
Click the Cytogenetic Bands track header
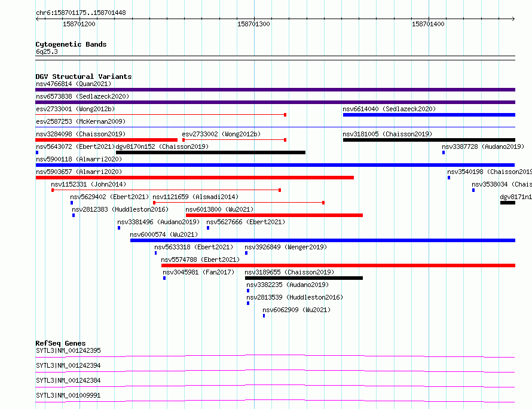tap(71, 44)
